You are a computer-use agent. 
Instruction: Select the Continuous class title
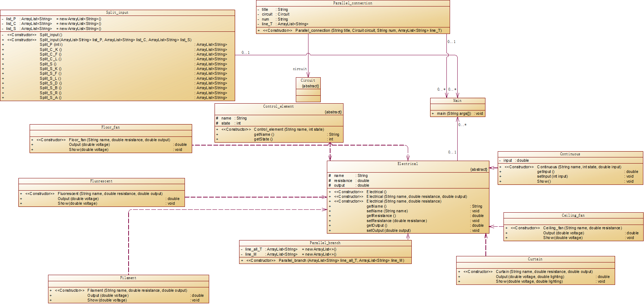570,154
